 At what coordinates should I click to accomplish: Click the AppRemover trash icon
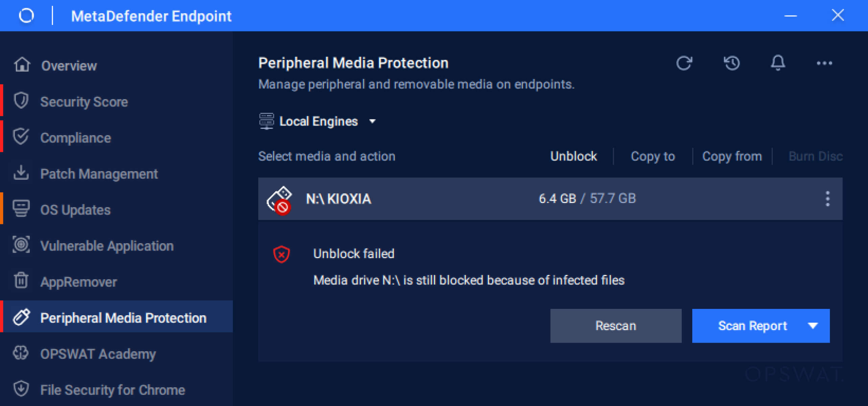coord(21,281)
